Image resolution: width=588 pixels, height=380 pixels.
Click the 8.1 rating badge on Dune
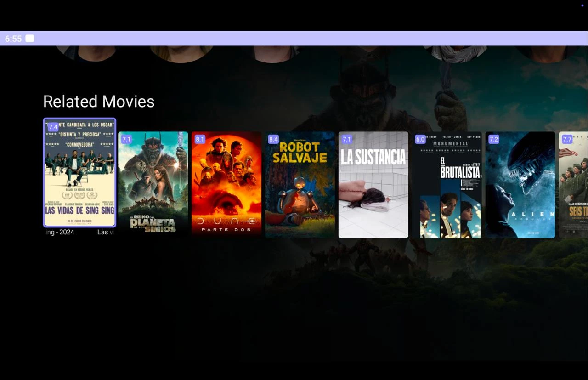click(x=200, y=139)
